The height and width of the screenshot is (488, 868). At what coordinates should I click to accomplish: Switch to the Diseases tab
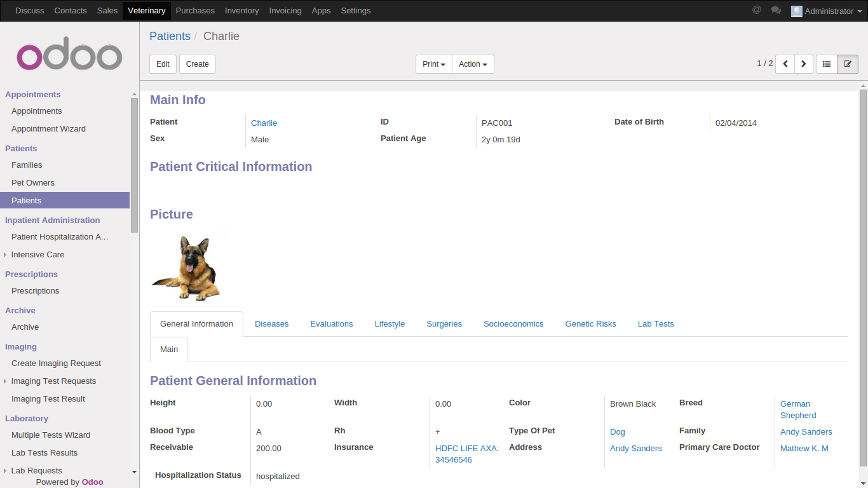click(x=271, y=324)
